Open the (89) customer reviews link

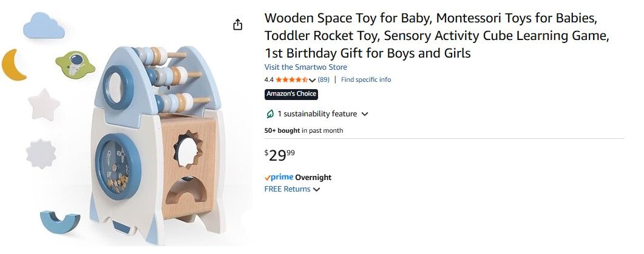(324, 80)
